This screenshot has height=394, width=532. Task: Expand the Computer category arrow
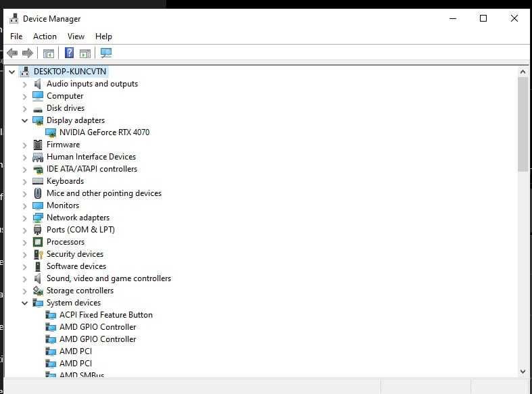pos(25,96)
